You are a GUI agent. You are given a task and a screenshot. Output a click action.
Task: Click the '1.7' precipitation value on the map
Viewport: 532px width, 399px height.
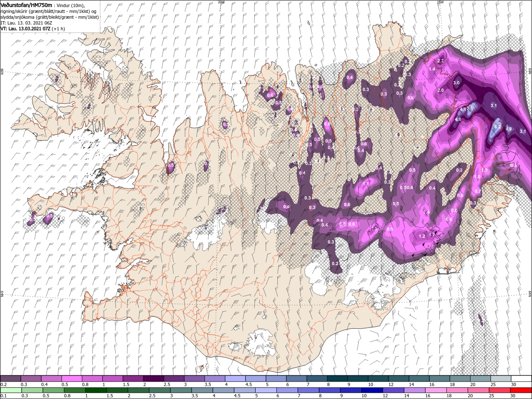point(432,235)
